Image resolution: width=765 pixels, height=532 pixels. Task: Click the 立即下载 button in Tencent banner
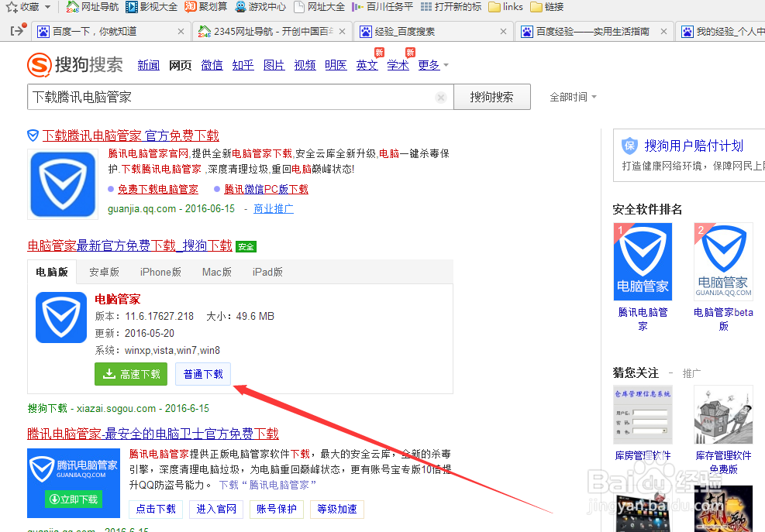click(x=74, y=499)
